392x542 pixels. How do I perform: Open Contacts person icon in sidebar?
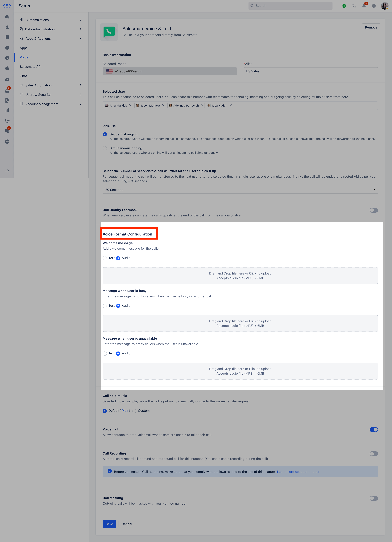click(7, 27)
